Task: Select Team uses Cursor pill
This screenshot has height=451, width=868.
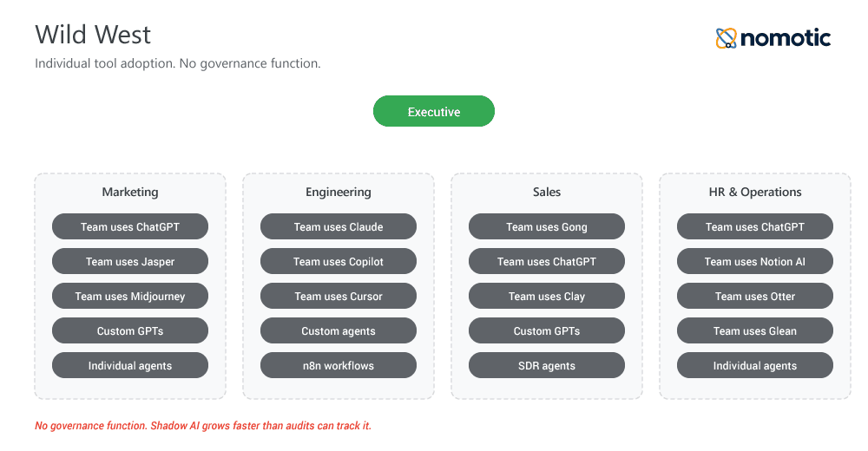Action: point(339,296)
